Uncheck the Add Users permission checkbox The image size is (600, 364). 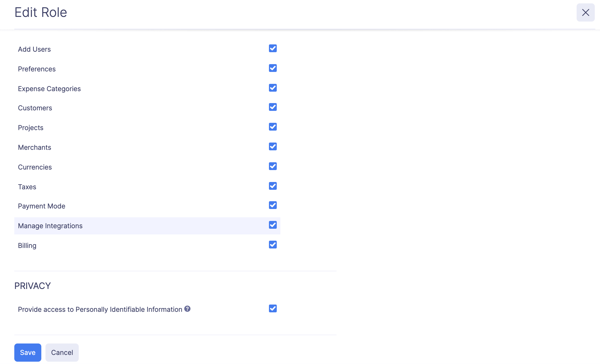click(273, 48)
